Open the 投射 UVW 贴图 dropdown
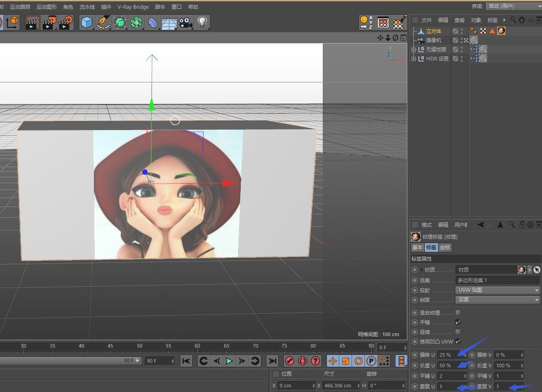Screen dimensions: 542x392 [498, 290]
